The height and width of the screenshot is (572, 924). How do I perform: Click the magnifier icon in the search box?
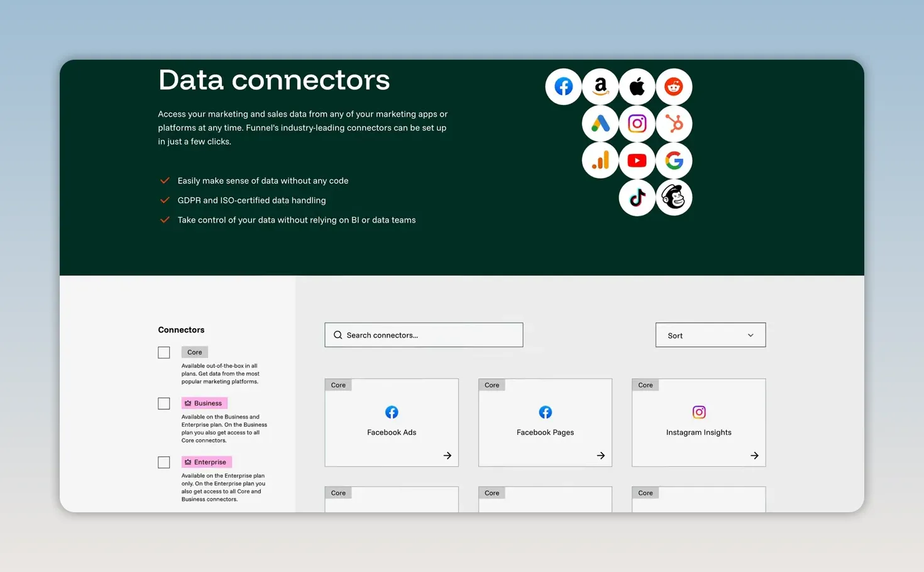338,335
